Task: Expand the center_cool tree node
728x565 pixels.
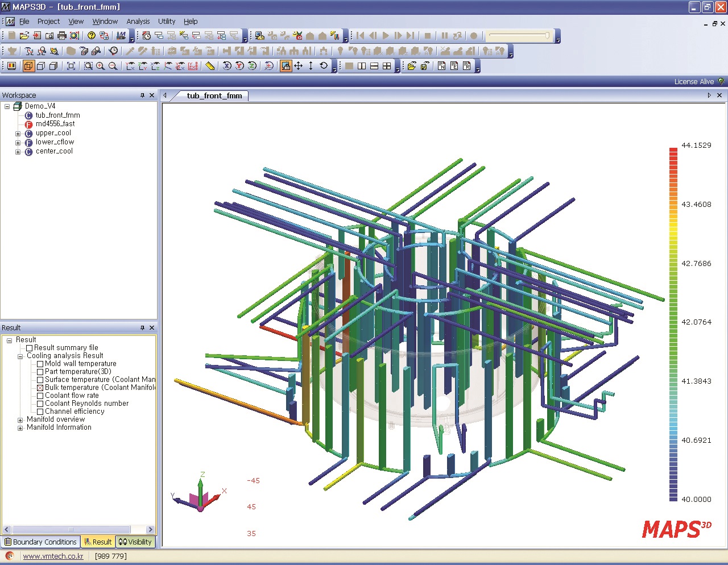Action: coord(18,152)
